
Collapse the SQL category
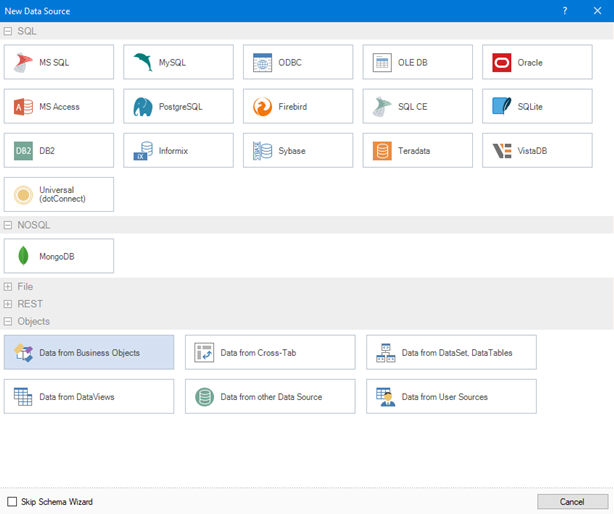tap(8, 31)
